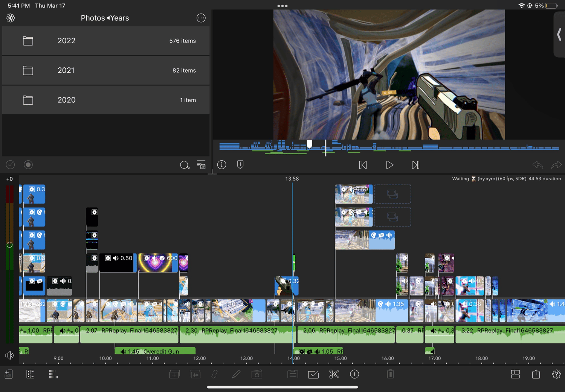The width and height of the screenshot is (565, 392).
Task: Open the more options ellipsis in library
Action: tap(201, 18)
